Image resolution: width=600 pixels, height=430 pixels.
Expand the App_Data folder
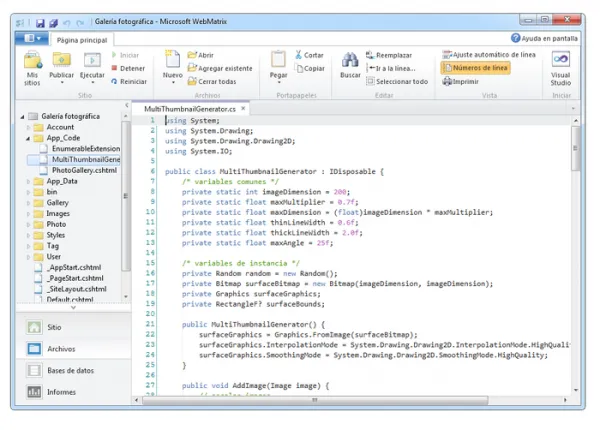click(x=28, y=181)
